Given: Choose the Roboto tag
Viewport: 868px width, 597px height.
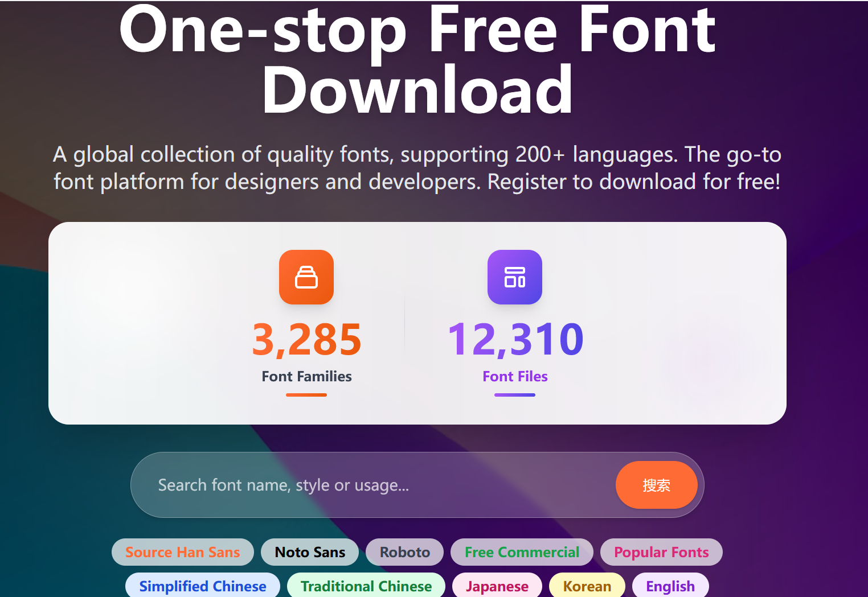Looking at the screenshot, I should tap(404, 552).
